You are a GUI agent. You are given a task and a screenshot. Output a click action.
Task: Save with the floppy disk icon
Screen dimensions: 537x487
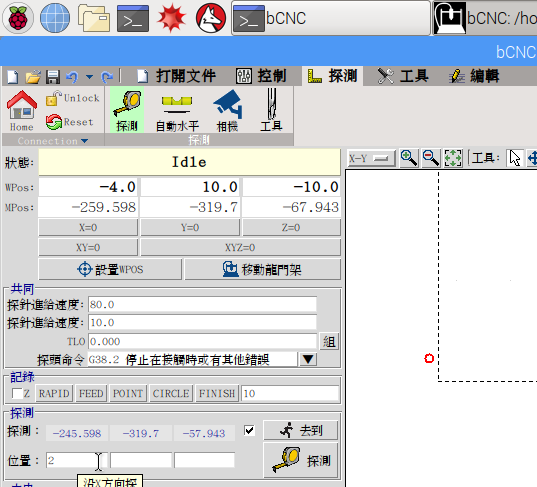tap(53, 76)
